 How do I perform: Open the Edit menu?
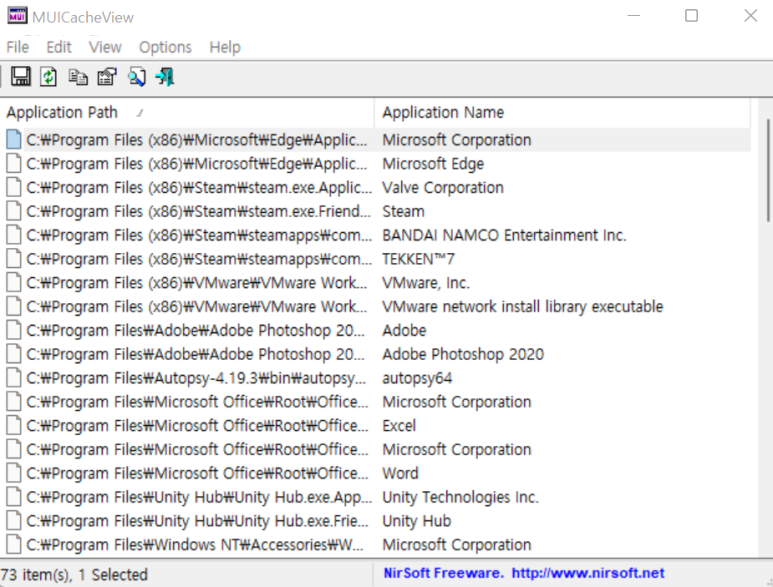pos(59,47)
